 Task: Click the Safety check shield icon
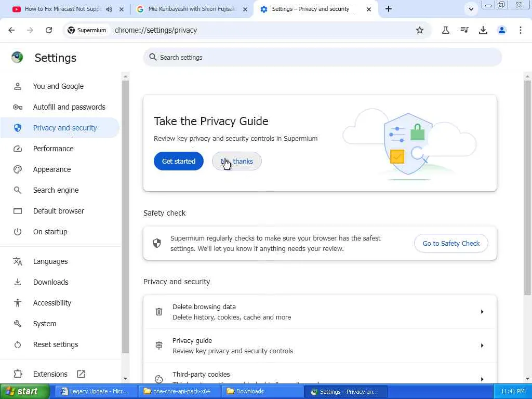157,243
